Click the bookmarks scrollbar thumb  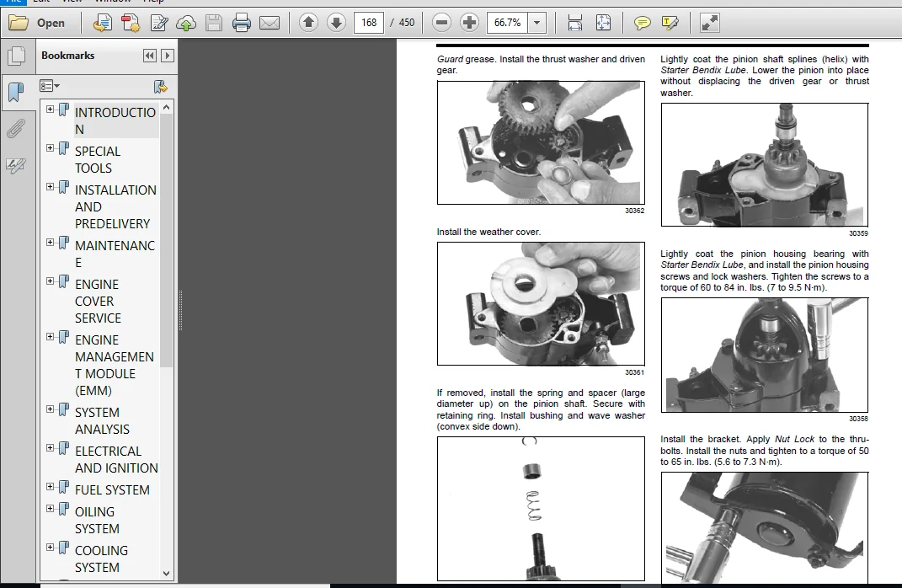(166, 240)
